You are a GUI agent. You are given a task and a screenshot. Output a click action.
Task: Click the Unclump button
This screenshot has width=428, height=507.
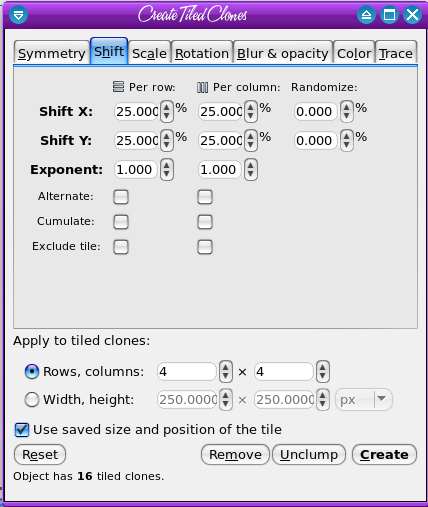(309, 454)
